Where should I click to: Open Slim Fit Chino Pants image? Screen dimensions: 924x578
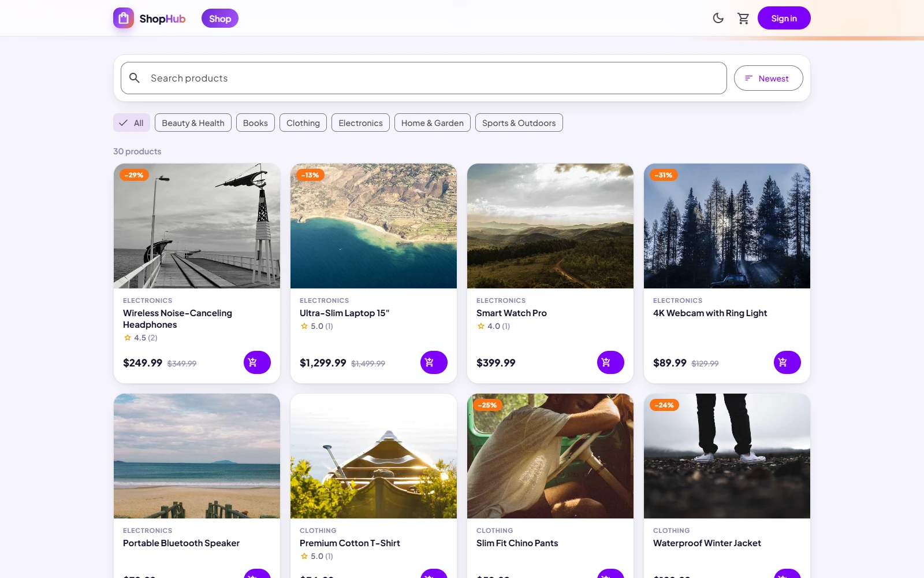pos(550,456)
